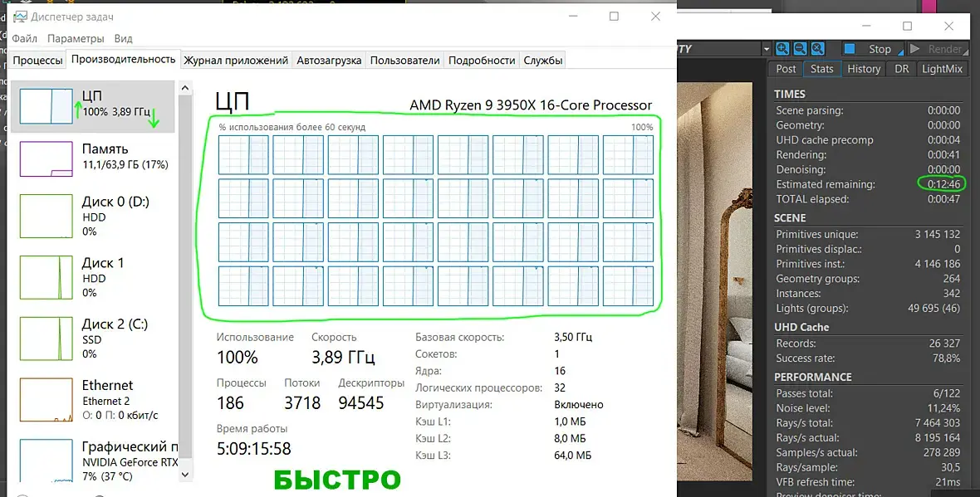Show the Службы tab

tap(543, 61)
